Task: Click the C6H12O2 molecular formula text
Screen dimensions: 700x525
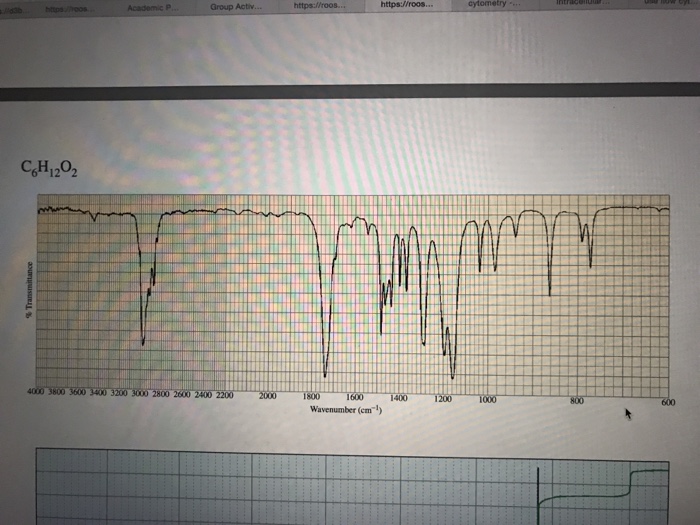Action: (49, 168)
